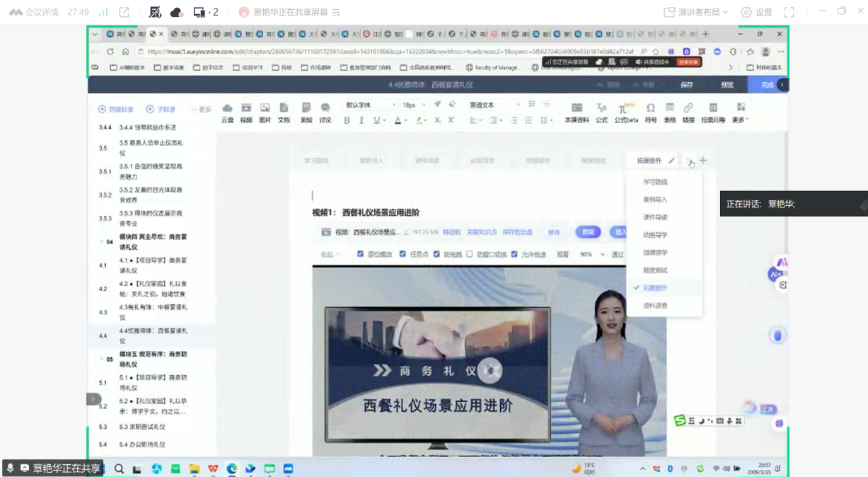Uncheck the 原位播放 checkbox

click(360, 254)
